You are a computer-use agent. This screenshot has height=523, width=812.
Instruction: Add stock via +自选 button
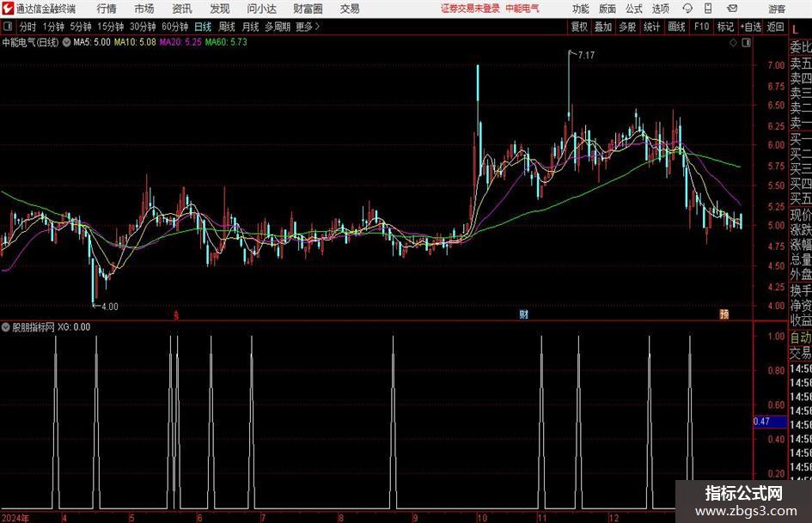750,27
